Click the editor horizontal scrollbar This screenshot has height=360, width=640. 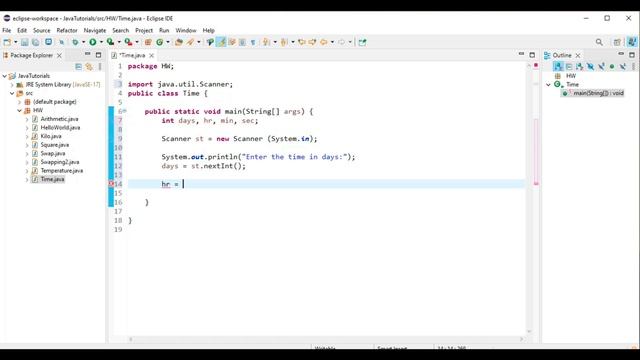coord(326,339)
